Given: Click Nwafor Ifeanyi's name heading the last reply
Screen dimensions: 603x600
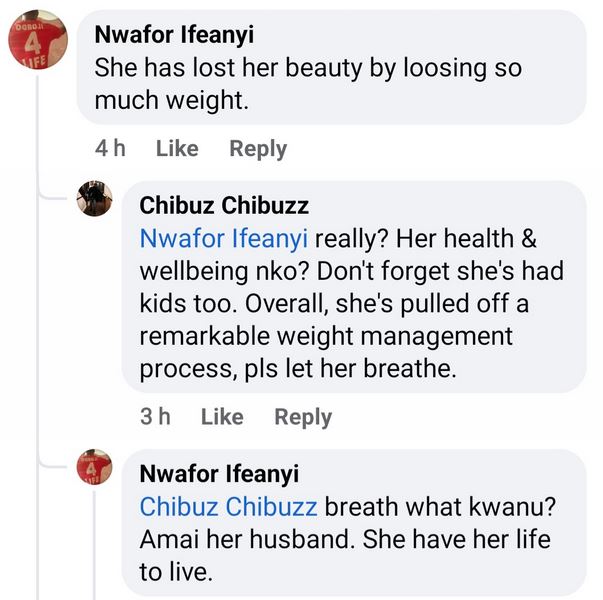Looking at the screenshot, I should [x=219, y=474].
